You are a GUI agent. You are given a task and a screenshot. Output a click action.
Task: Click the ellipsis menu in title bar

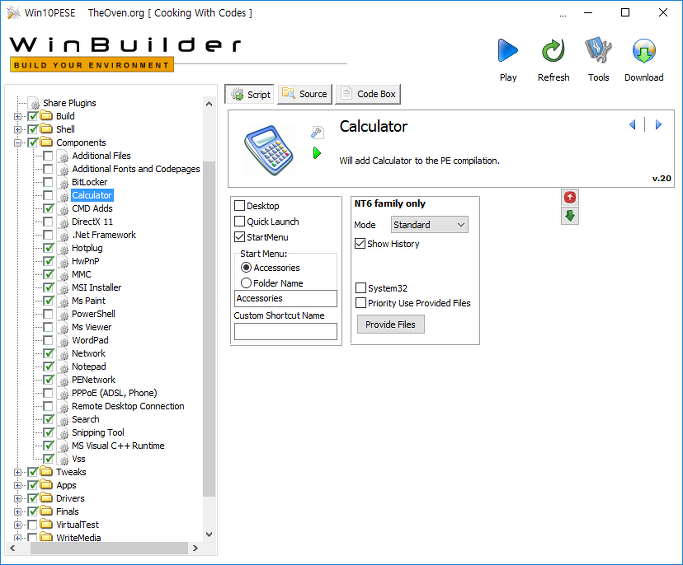[x=563, y=14]
